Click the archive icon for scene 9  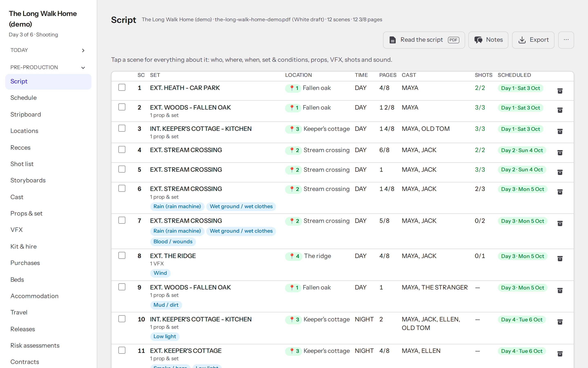[560, 290]
